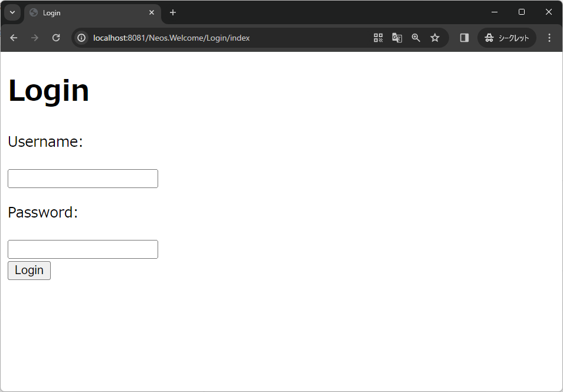Click the Username: label
Viewport: 563px width, 392px height.
[x=45, y=141]
